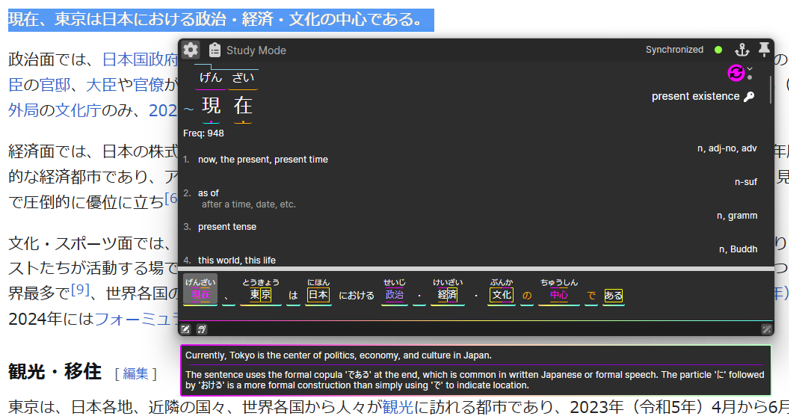The image size is (789, 416).
Task: Select the は particle token
Action: point(293,296)
